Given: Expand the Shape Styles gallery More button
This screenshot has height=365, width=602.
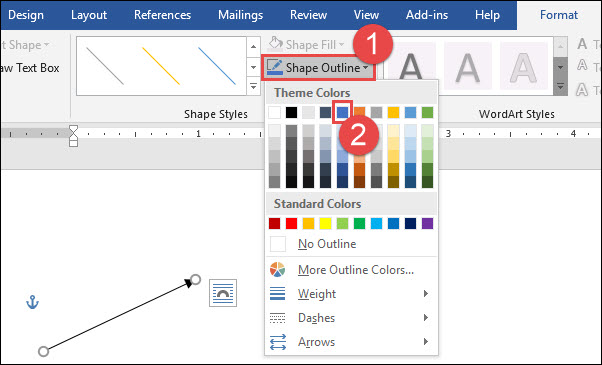Looking at the screenshot, I should point(253,86).
